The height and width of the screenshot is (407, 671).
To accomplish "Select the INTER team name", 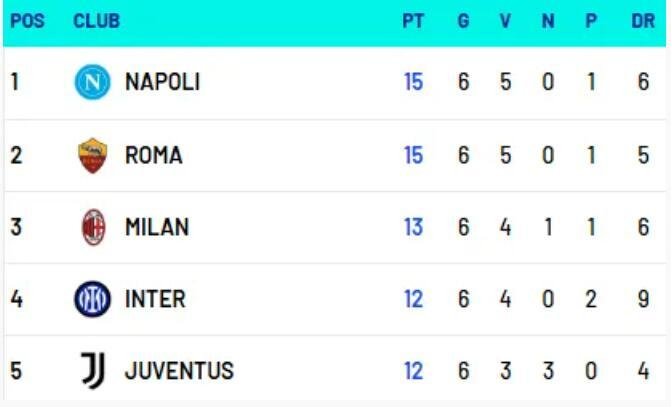I will 155,299.
